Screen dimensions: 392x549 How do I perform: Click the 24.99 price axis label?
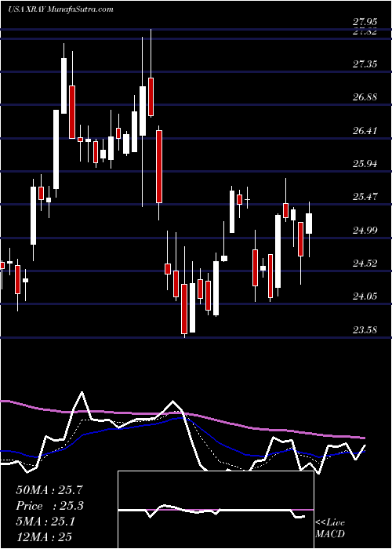tap(365, 230)
